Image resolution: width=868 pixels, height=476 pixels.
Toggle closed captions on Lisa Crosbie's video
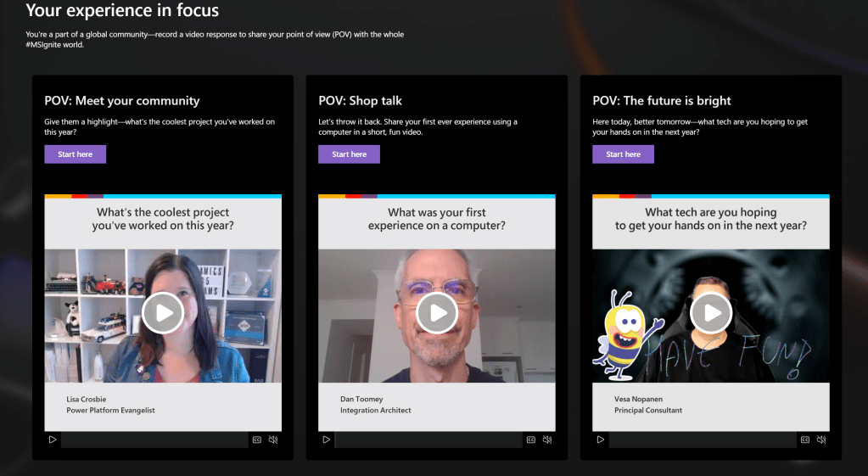pos(257,440)
